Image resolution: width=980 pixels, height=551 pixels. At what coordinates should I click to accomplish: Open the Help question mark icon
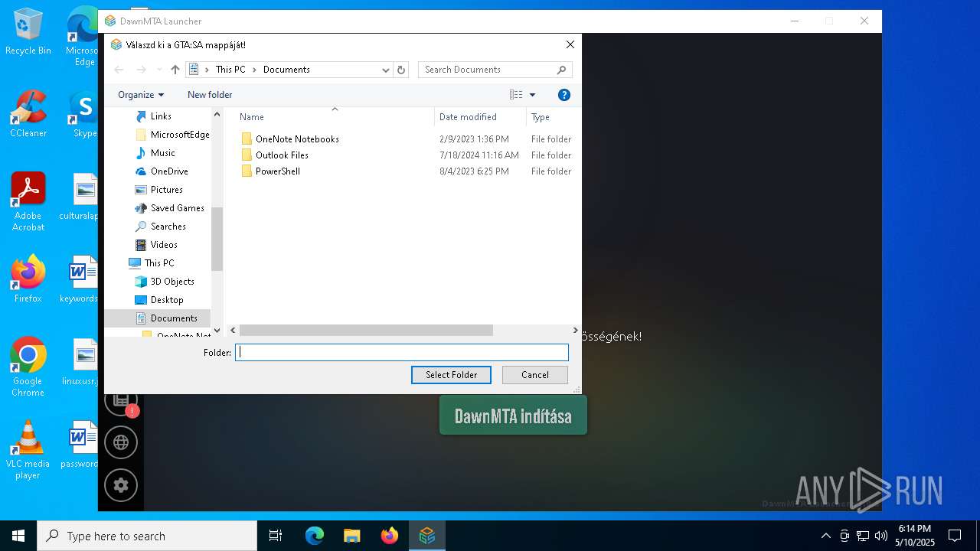click(564, 95)
